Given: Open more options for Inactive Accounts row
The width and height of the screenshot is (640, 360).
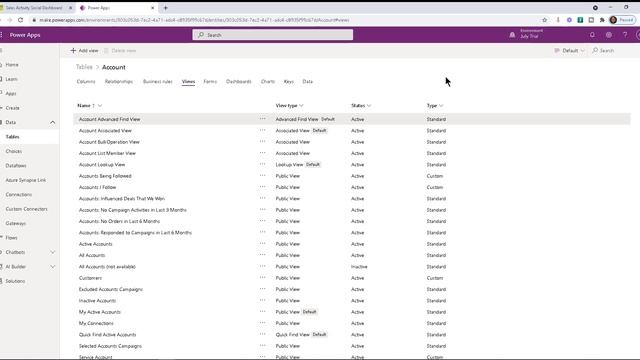Looking at the screenshot, I should coord(262,300).
